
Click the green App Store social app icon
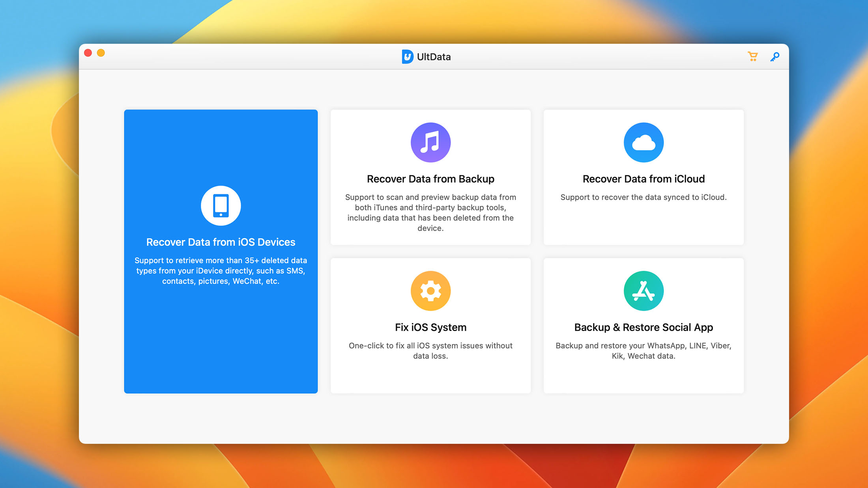[x=644, y=291]
